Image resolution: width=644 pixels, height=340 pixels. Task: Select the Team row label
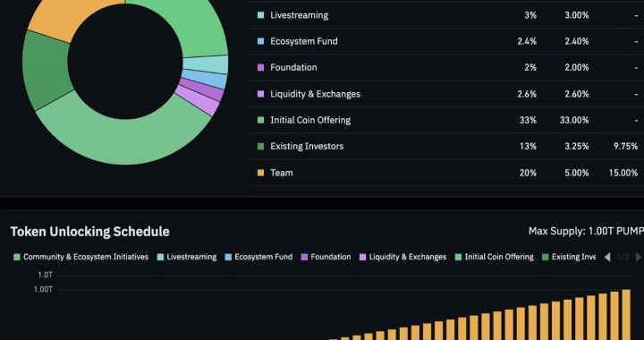(x=282, y=173)
